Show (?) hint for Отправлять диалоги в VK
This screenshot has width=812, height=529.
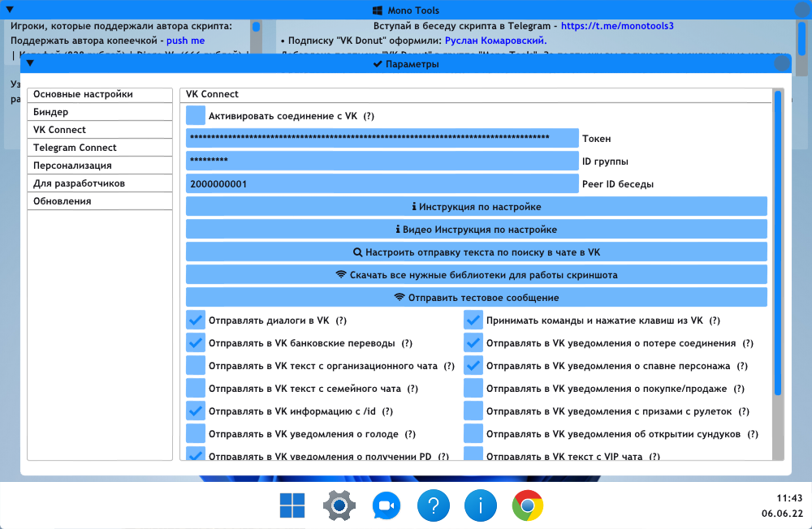(341, 320)
